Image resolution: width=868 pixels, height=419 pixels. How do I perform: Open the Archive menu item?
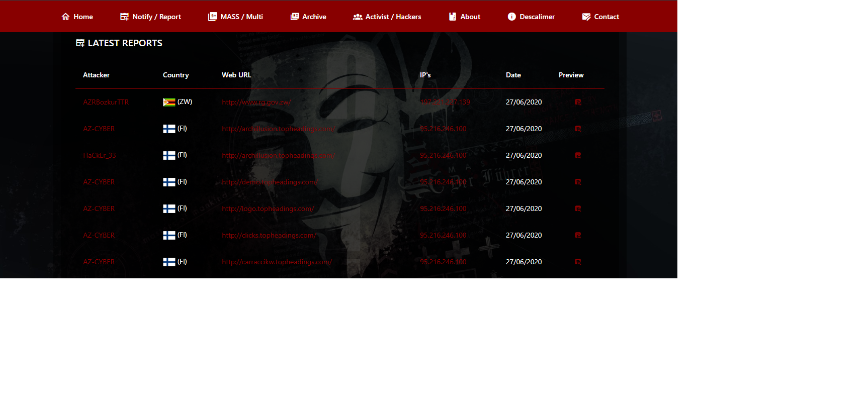tap(308, 17)
